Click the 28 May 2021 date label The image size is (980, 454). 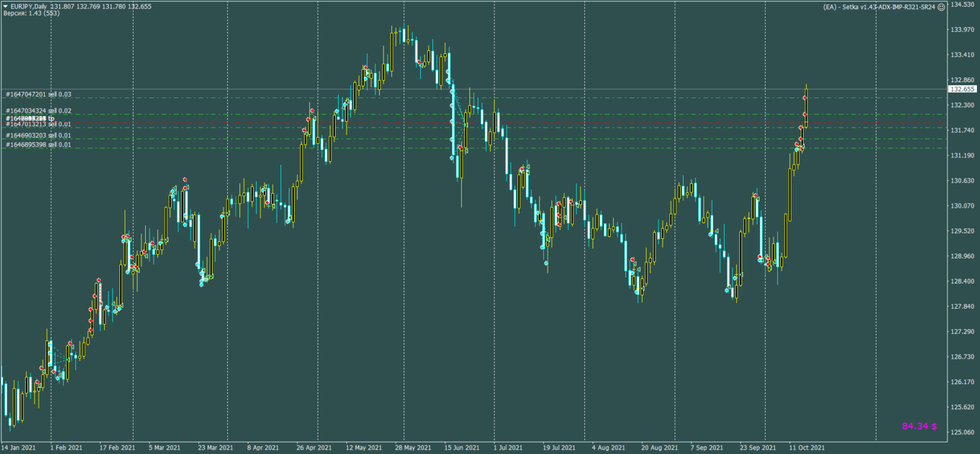[x=413, y=448]
